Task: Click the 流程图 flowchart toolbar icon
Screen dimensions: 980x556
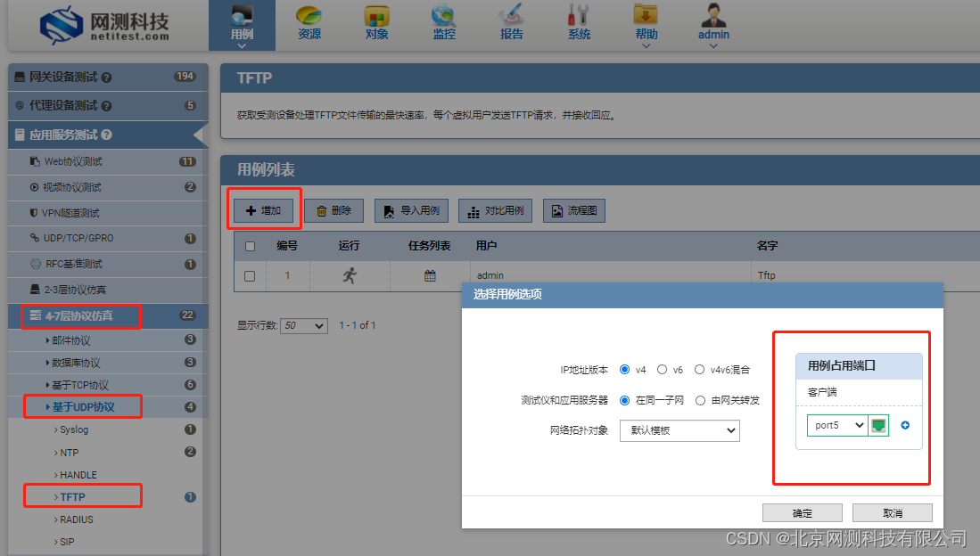Action: [x=573, y=210]
